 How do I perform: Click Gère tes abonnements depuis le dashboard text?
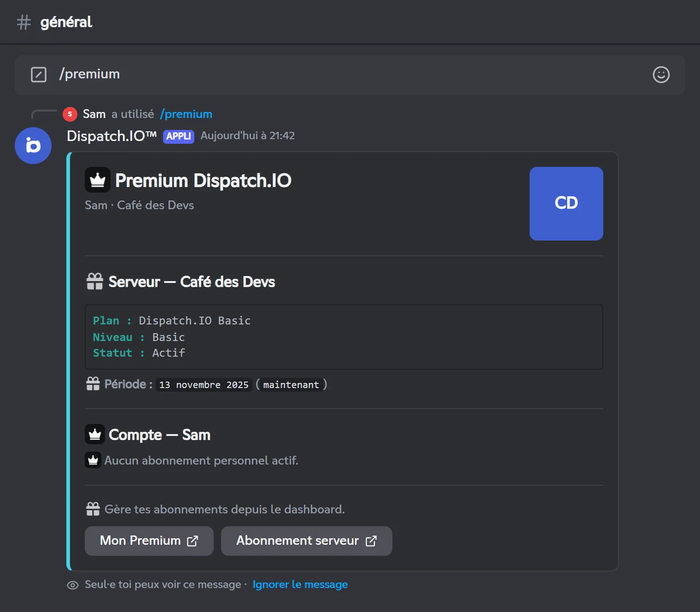[x=225, y=509]
